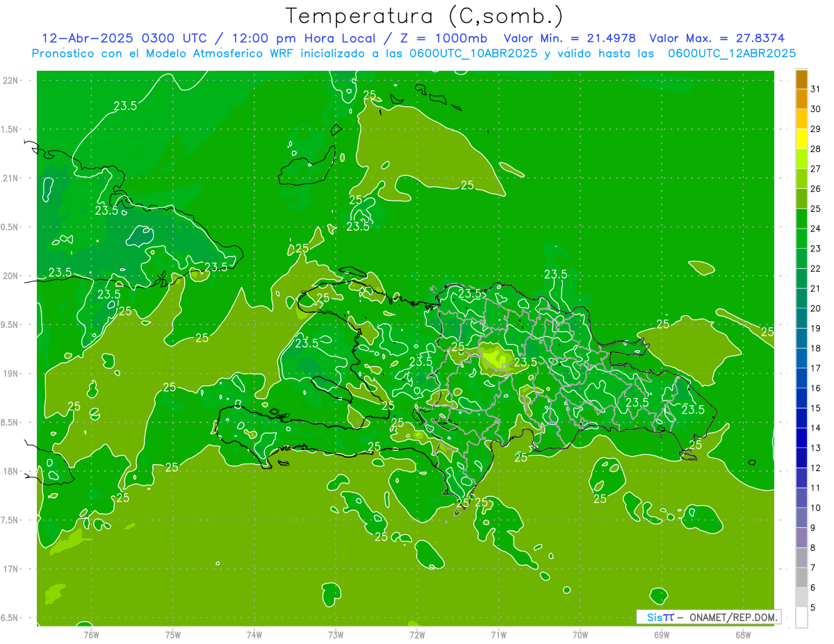Click the legend value 16
Viewport: 834px width, 644px height.
point(816,388)
